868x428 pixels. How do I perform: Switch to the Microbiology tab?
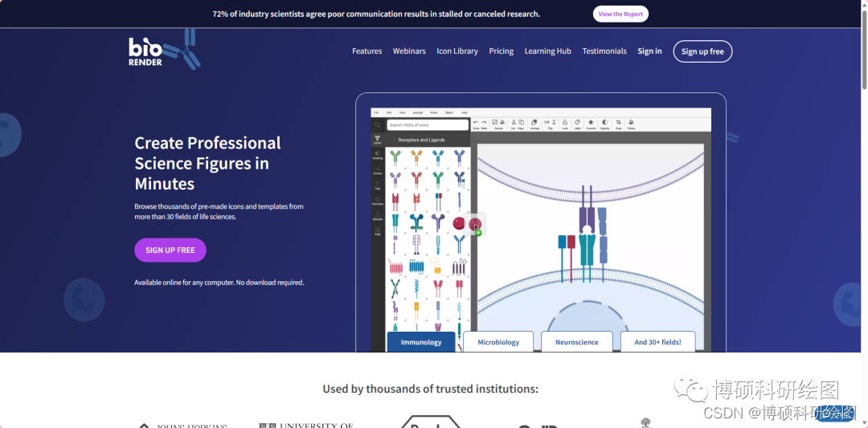[x=498, y=342]
